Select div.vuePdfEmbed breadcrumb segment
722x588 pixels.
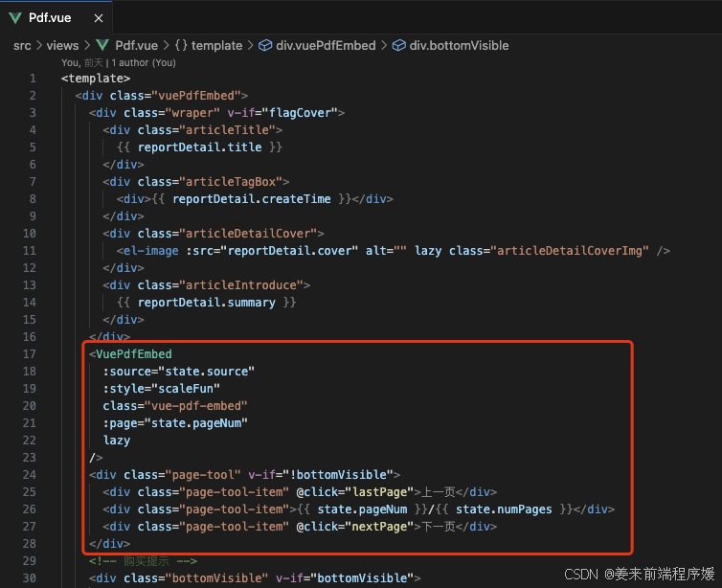326,46
